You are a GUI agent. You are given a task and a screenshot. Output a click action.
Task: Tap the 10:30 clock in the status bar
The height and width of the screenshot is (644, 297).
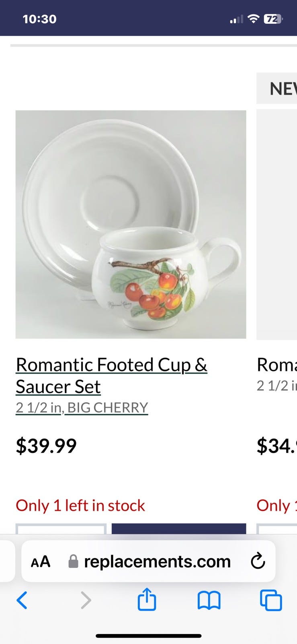[x=39, y=19]
